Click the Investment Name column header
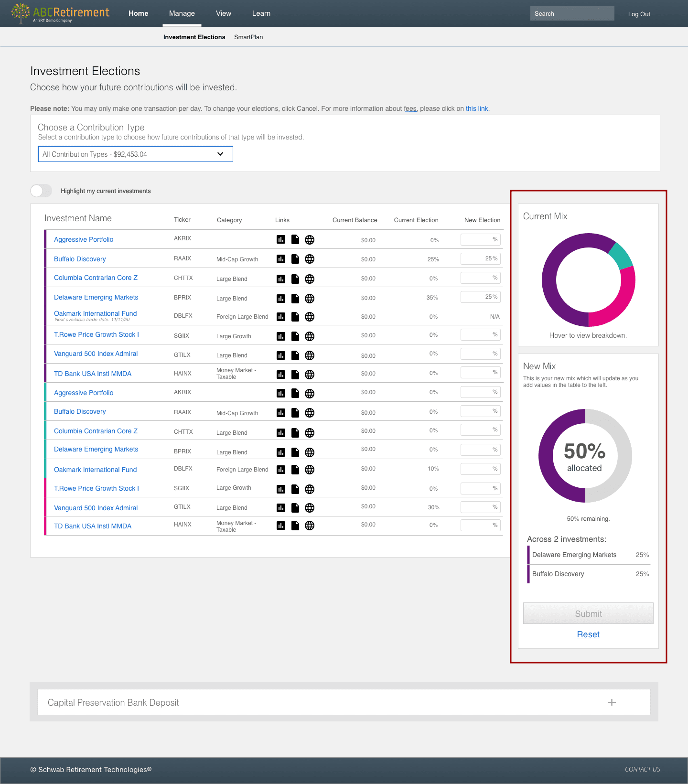Screen dimensions: 688x784 click(78, 218)
